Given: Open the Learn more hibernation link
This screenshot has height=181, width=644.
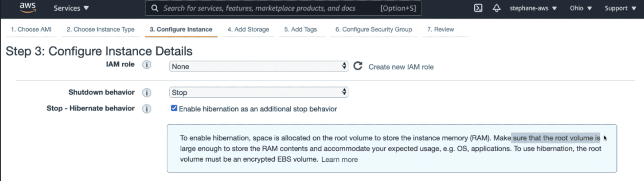Looking at the screenshot, I should click(x=339, y=159).
